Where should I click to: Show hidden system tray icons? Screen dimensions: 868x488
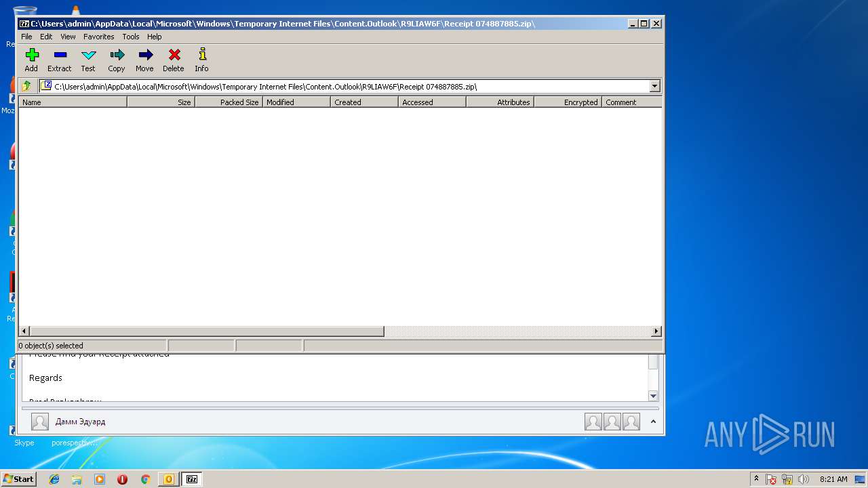click(x=756, y=479)
